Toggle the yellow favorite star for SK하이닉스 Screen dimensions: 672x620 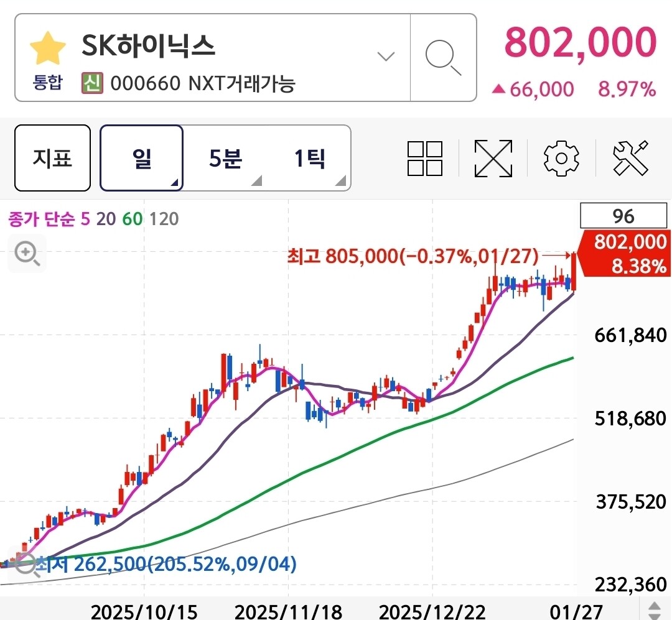click(48, 48)
